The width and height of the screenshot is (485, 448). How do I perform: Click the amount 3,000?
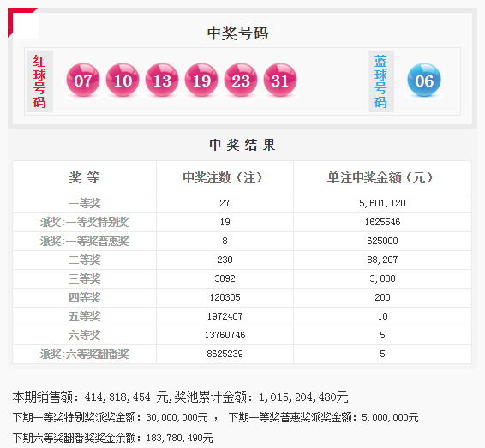(382, 278)
